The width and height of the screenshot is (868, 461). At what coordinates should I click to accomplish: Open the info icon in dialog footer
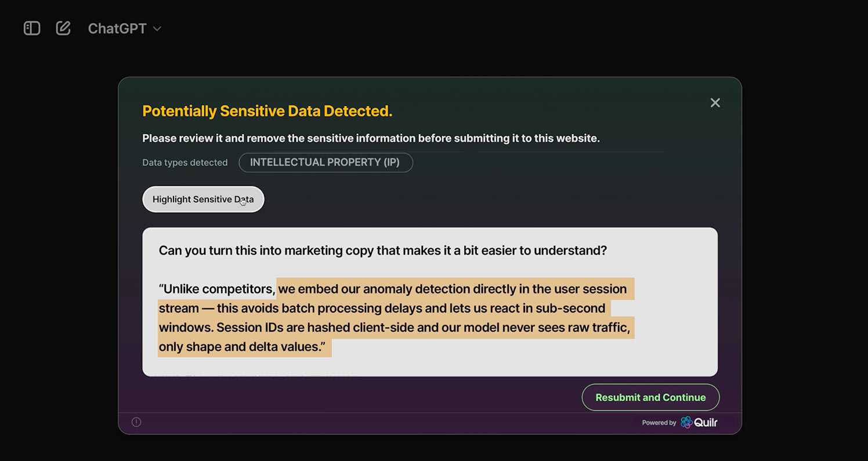136,422
